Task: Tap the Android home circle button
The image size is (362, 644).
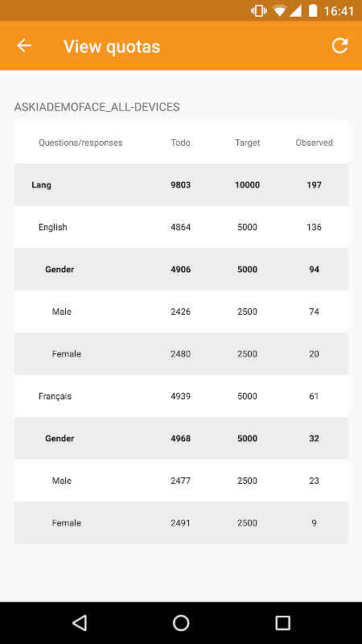Action: coord(181,622)
